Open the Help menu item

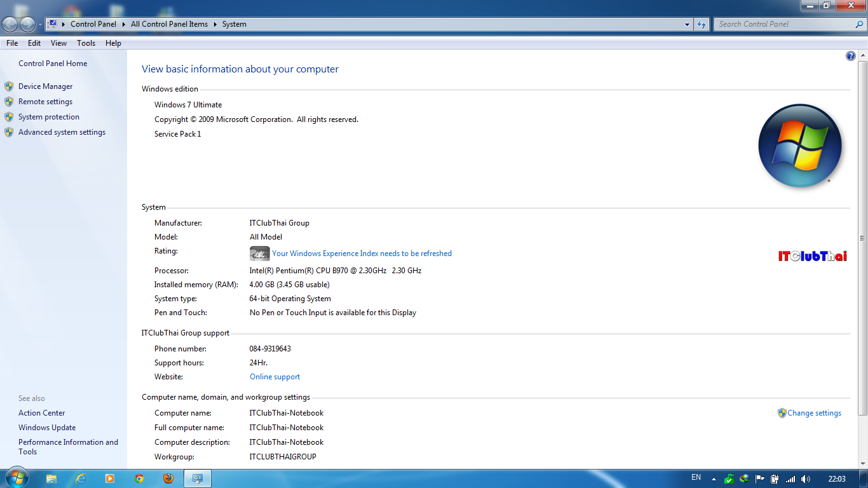click(113, 43)
